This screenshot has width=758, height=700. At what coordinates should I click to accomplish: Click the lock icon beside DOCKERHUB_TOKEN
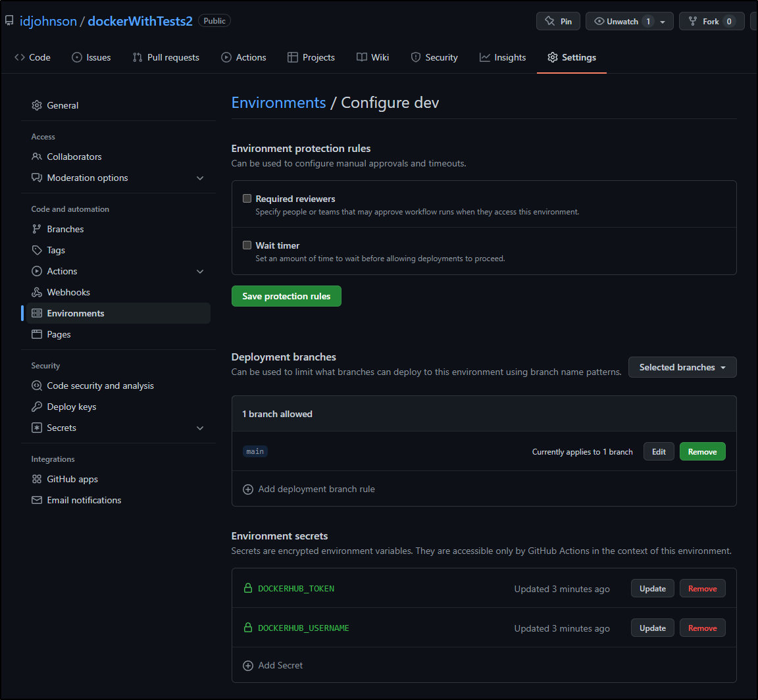click(x=248, y=588)
